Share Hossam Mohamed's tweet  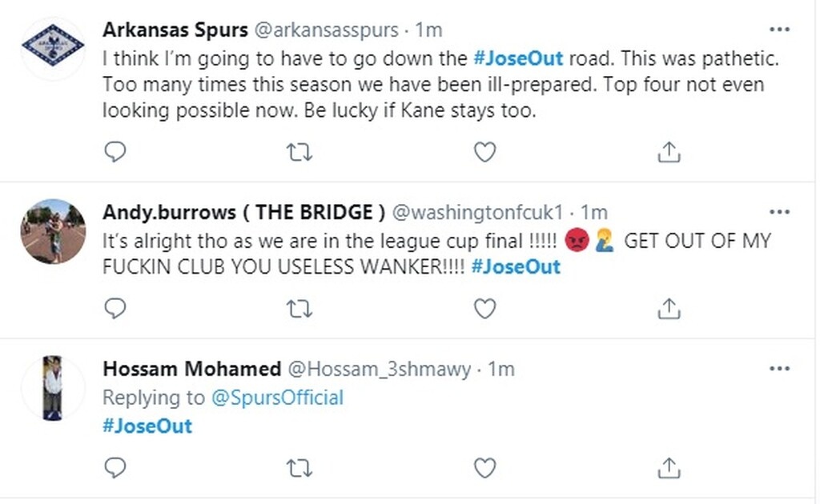pyautogui.click(x=669, y=466)
